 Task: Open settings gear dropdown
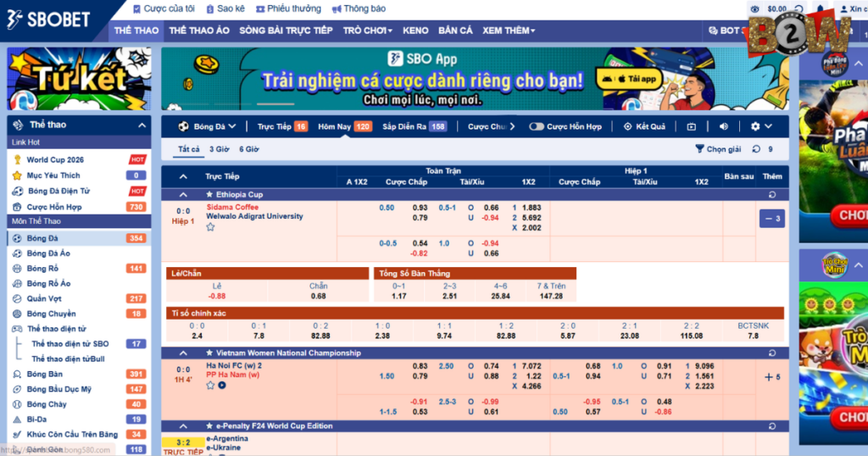point(761,127)
